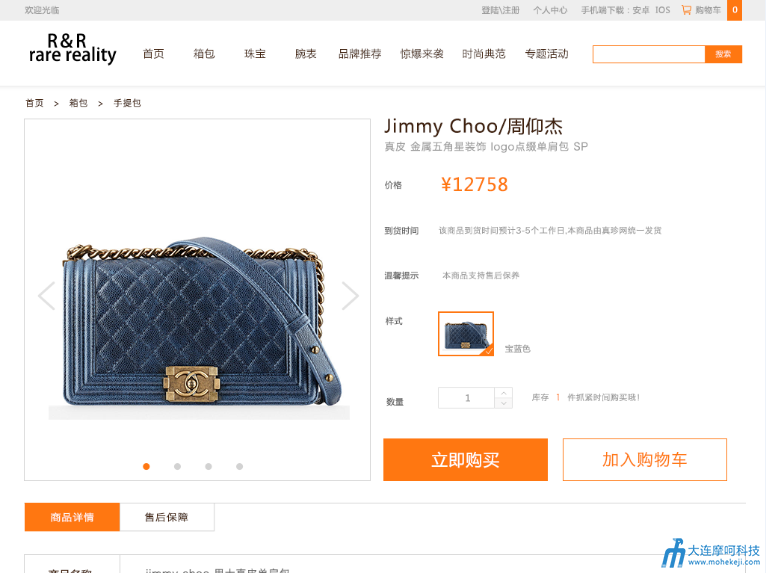766x573 pixels.
Task: Decrease quantity with the down arrow
Action: [504, 403]
